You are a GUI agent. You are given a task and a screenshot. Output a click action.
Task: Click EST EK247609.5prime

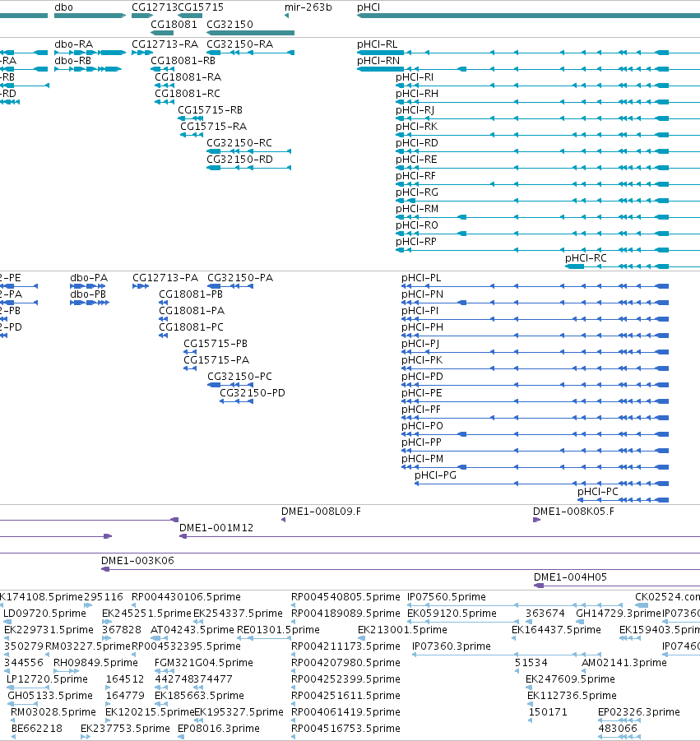point(570,679)
